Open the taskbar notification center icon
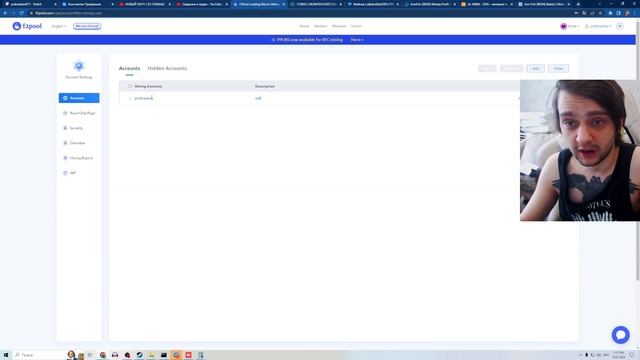Image resolution: width=640 pixels, height=360 pixels. click(x=632, y=355)
